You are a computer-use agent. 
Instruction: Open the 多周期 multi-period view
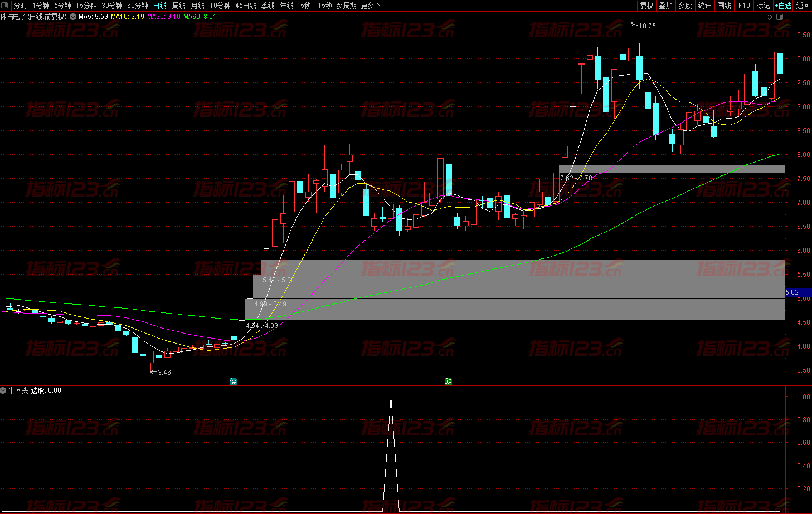click(346, 6)
